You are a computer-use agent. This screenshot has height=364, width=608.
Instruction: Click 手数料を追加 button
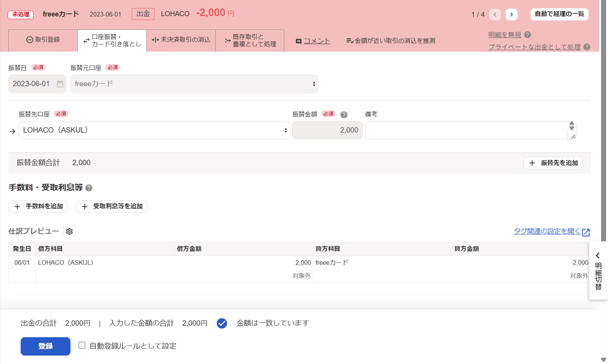[38, 207]
